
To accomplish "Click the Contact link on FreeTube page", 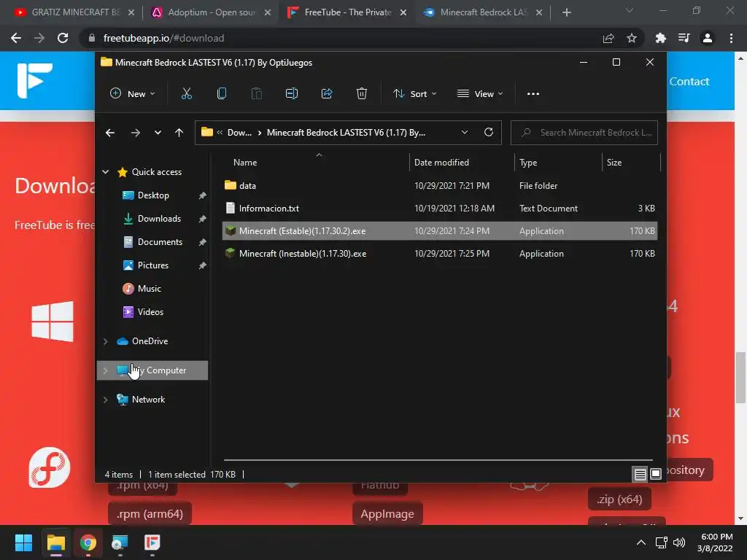I will coord(689,82).
